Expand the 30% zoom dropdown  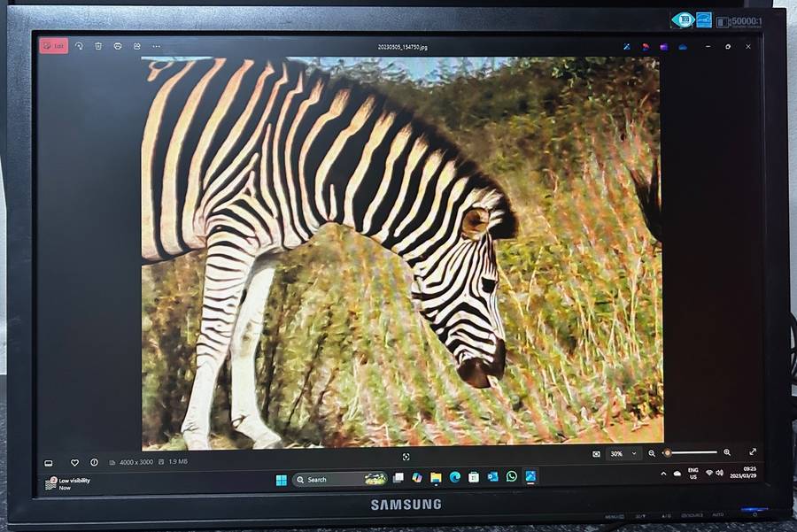click(x=634, y=453)
